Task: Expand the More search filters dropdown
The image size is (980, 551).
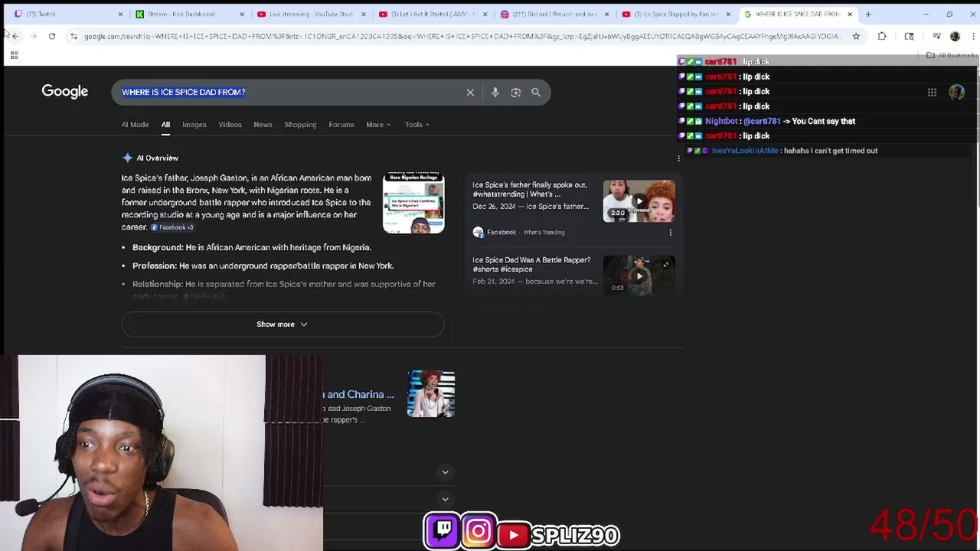Action: (378, 124)
